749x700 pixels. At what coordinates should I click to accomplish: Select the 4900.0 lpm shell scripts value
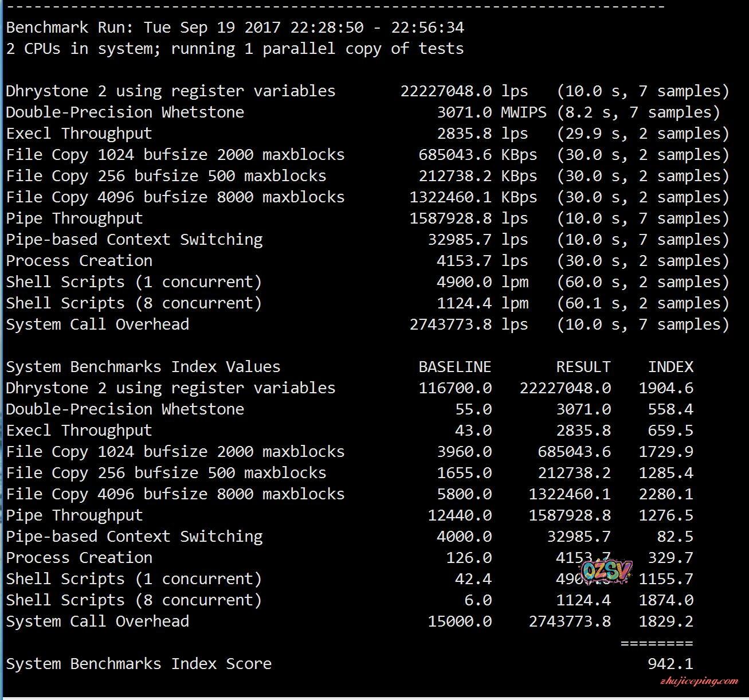(x=464, y=282)
